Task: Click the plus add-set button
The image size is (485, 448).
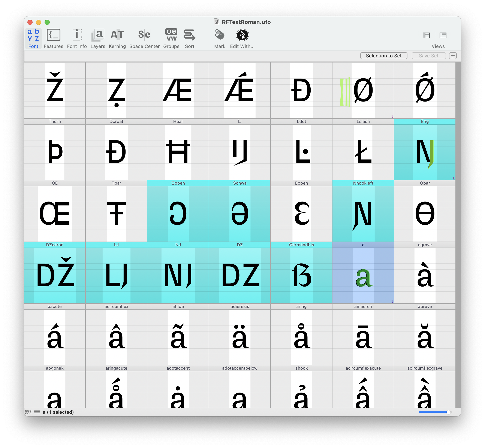Action: tap(453, 56)
